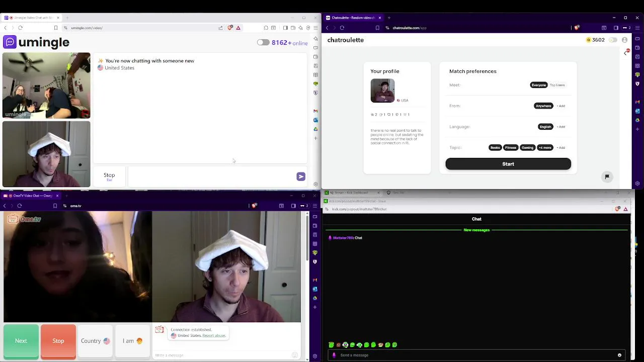Open the Chatroulette account profile icon
This screenshot has height=362, width=644.
tap(624, 40)
